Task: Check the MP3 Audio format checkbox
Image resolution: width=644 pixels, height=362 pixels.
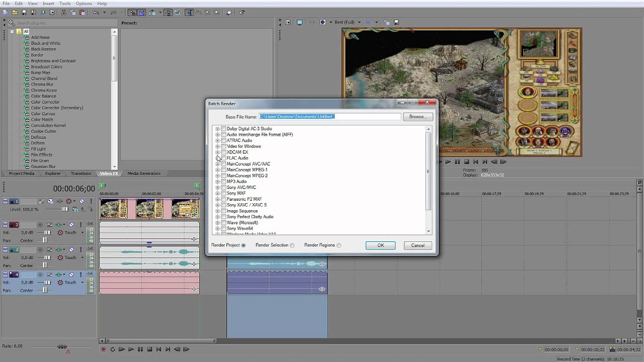Action: tap(223, 182)
